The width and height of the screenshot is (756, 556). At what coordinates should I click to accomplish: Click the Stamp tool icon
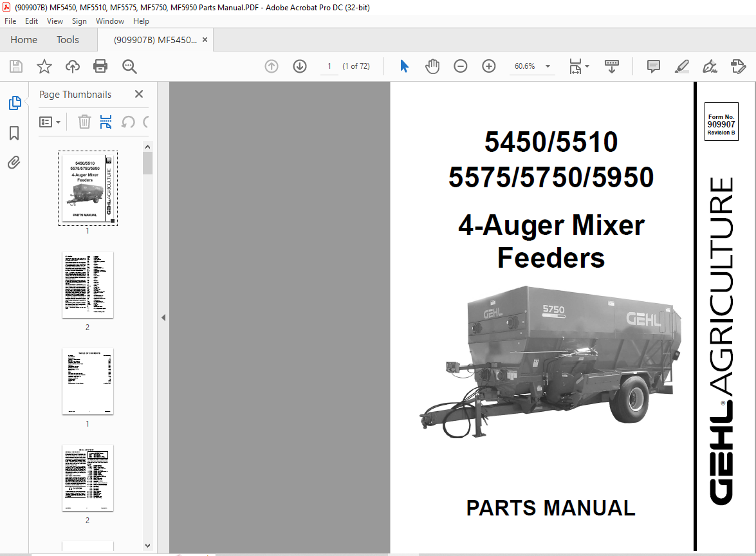(x=738, y=66)
